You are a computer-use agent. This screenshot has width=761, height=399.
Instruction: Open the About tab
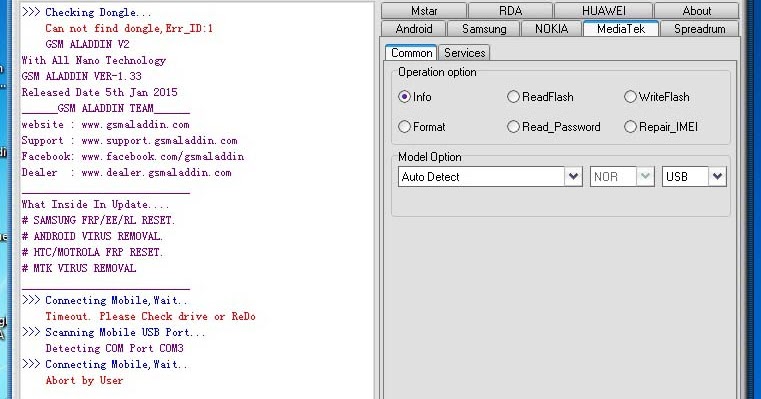[x=696, y=11]
